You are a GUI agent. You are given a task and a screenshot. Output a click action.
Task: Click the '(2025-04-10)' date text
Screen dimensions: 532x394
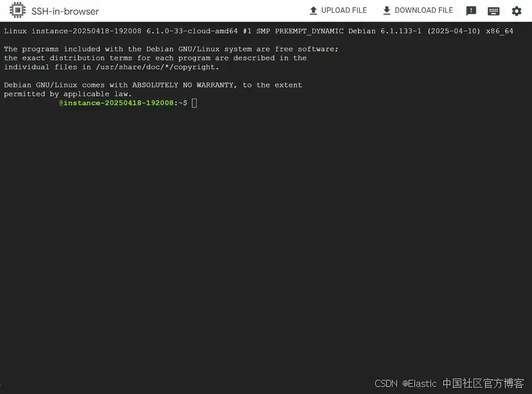[454, 31]
